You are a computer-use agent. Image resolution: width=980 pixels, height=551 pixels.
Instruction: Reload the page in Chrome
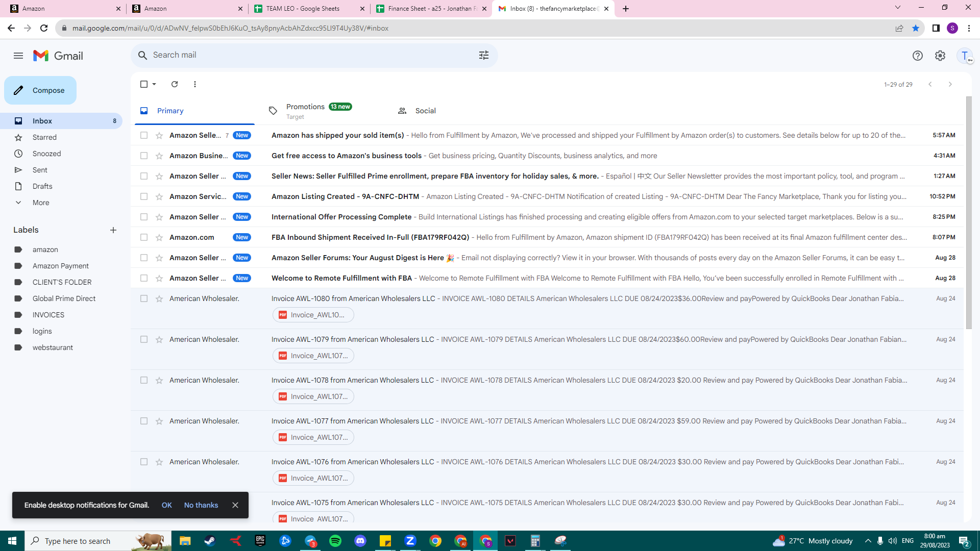point(44,28)
